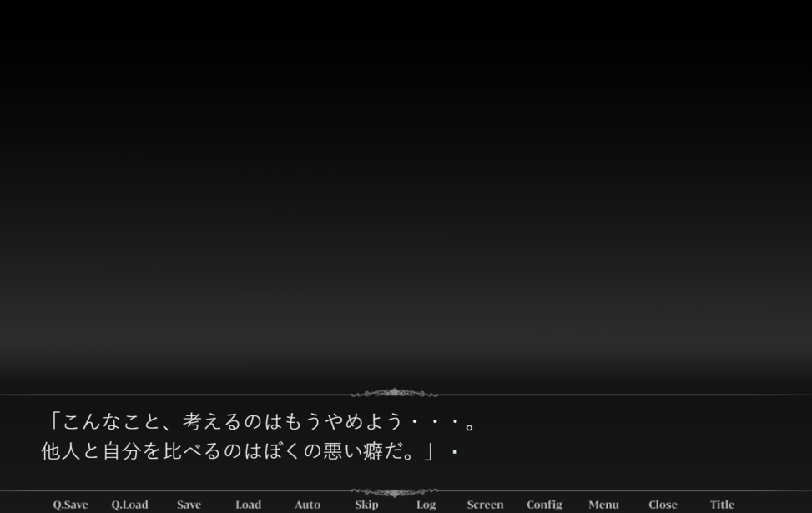The width and height of the screenshot is (812, 513).
Task: Open the Config settings
Action: 544,505
